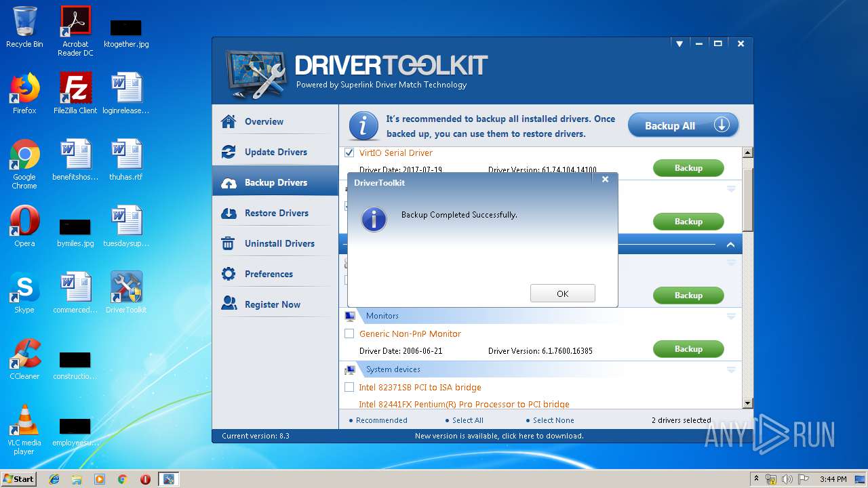Screen dimensions: 868x488
Task: Back up the Generic Non-PnP Monitor driver
Action: tap(688, 349)
